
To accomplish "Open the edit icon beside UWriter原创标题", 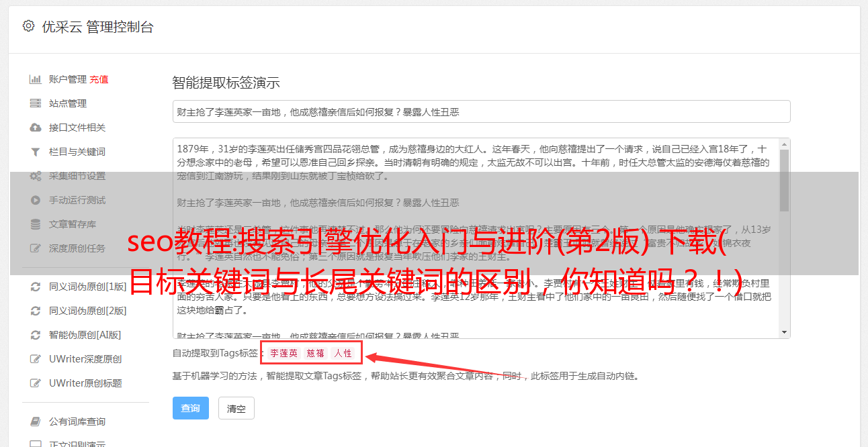I will pyautogui.click(x=36, y=383).
